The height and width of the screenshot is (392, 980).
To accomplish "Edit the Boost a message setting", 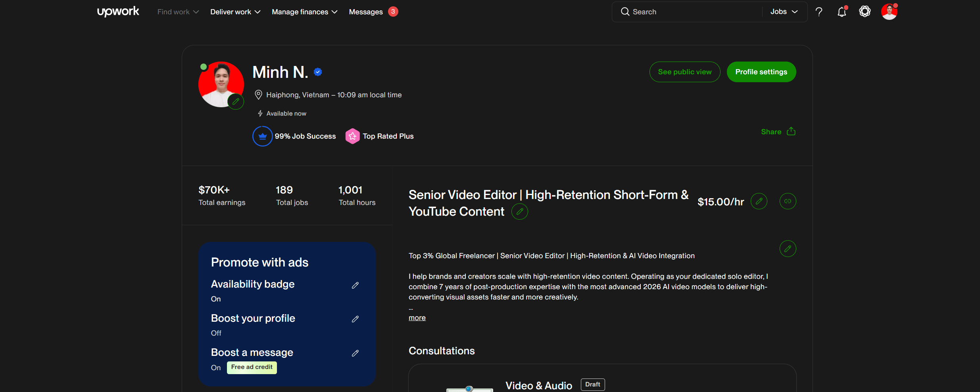I will click(355, 353).
